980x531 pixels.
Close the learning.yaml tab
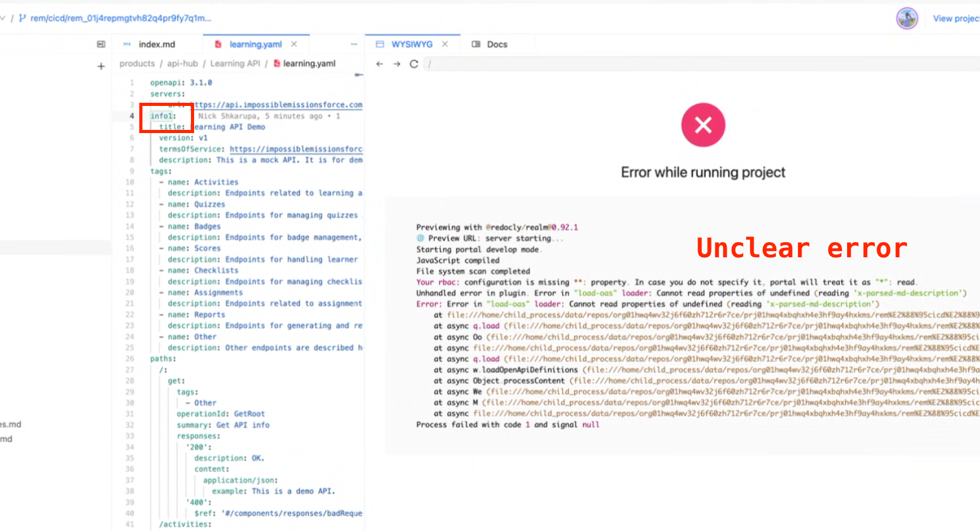(294, 44)
